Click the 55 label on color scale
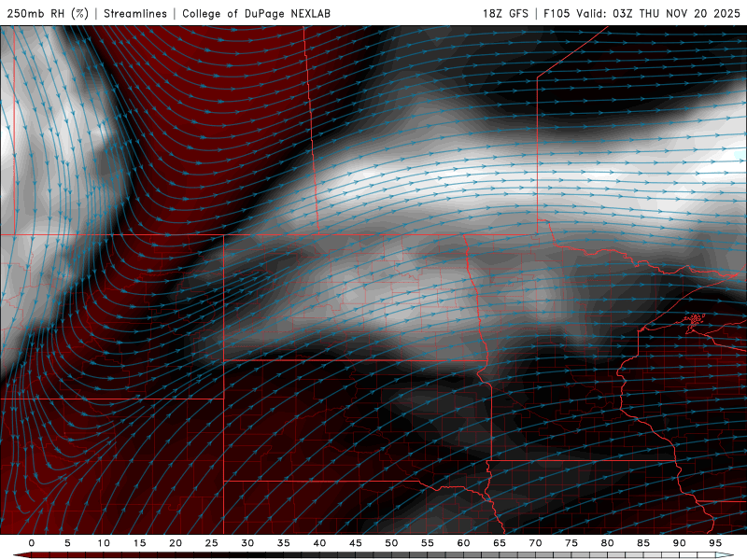Image resolution: width=747 pixels, height=560 pixels. pyautogui.click(x=428, y=543)
